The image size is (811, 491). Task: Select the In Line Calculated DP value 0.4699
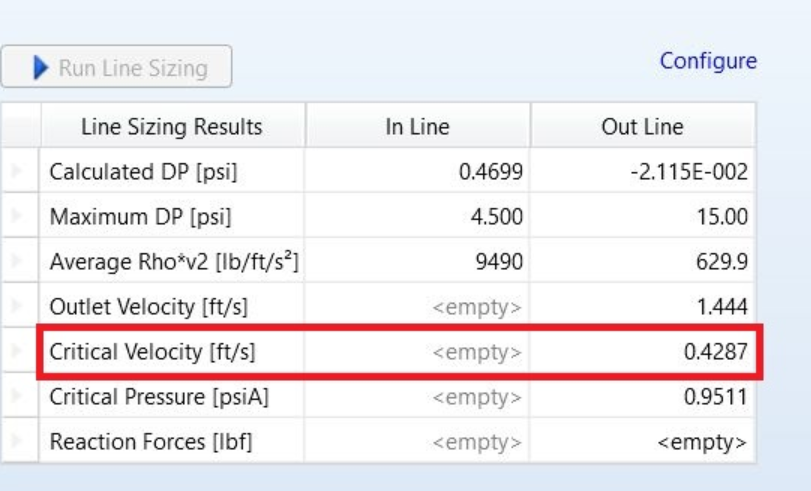click(x=490, y=172)
